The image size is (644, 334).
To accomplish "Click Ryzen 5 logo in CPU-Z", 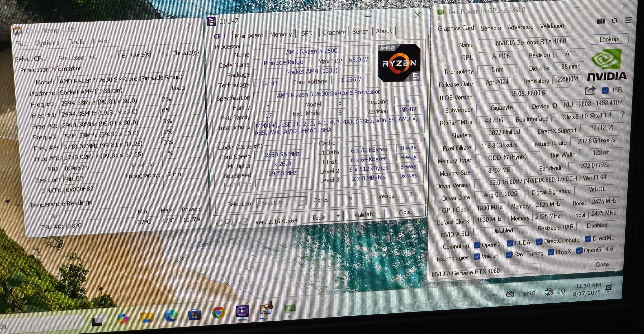I will pyautogui.click(x=399, y=63).
